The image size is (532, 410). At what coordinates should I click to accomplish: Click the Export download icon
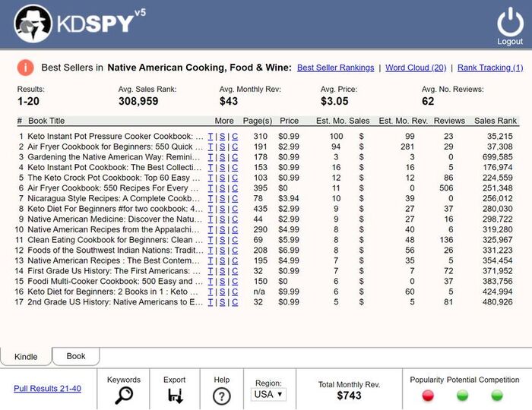[x=176, y=396]
